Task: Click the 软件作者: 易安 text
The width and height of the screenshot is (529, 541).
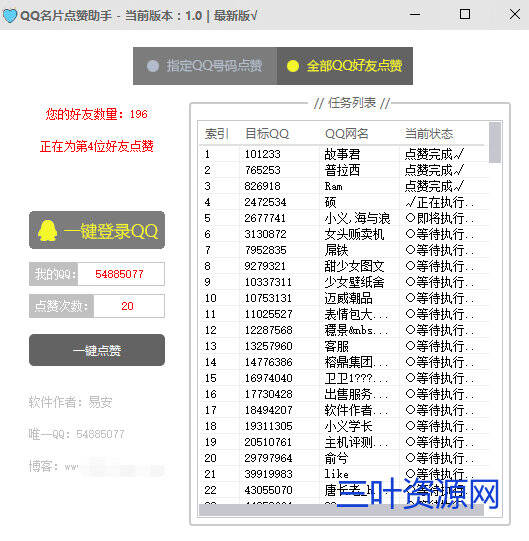Action: [x=70, y=402]
